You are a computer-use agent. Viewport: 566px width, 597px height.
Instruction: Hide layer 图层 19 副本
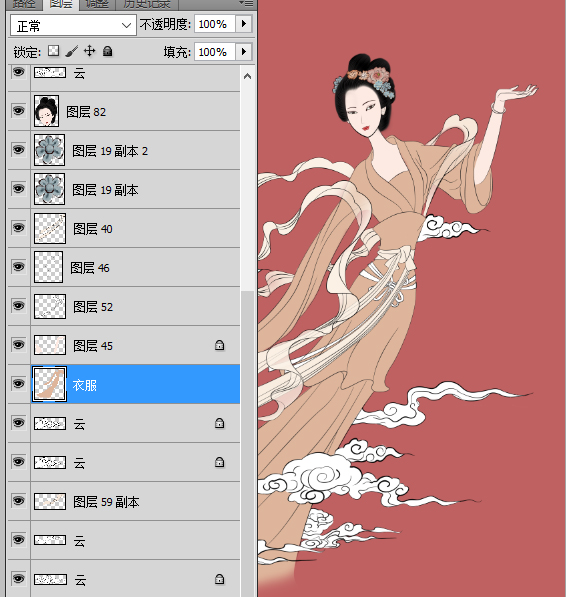(x=18, y=189)
